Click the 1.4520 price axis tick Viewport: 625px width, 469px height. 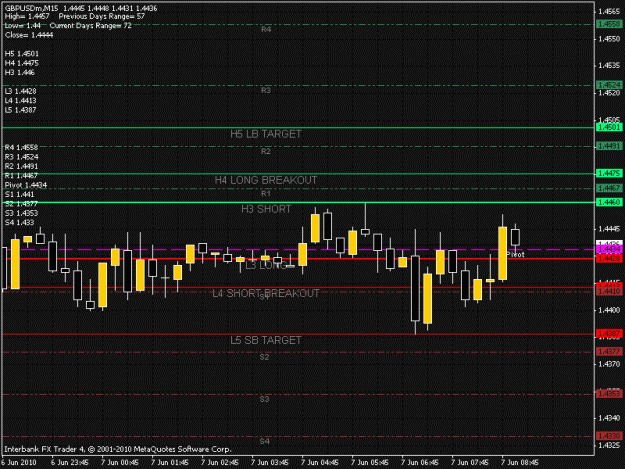tap(610, 93)
